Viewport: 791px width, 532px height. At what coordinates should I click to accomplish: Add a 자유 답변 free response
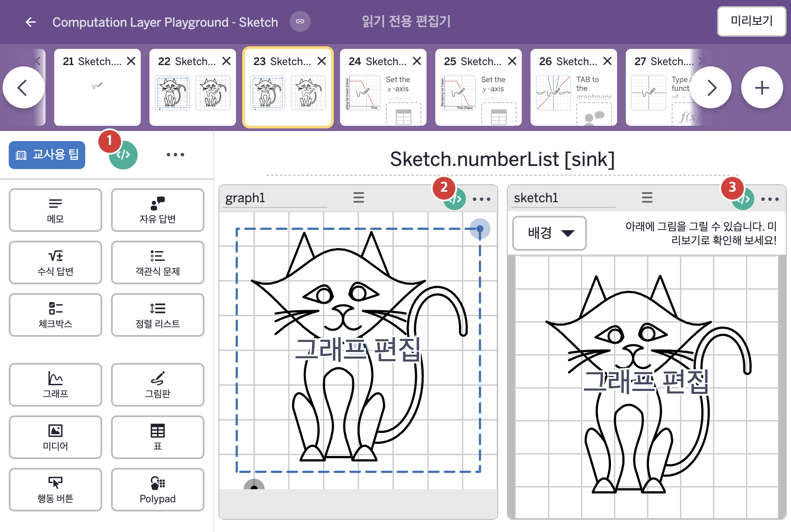tap(158, 210)
